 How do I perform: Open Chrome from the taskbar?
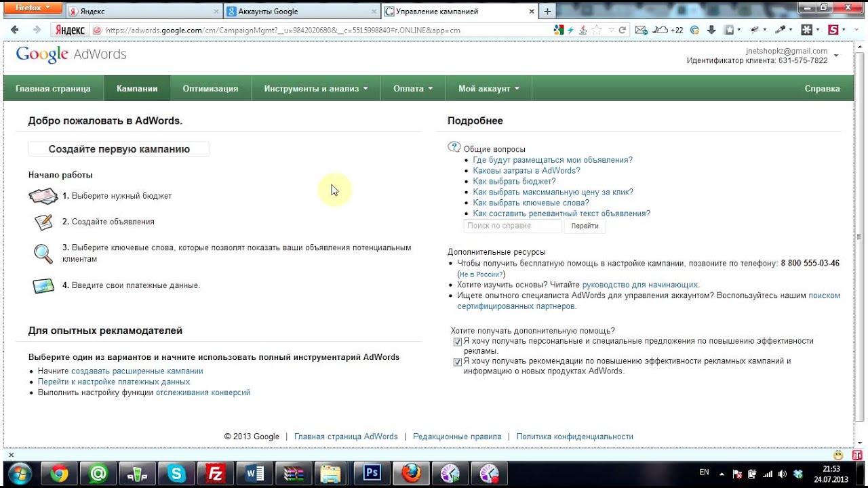tap(59, 473)
